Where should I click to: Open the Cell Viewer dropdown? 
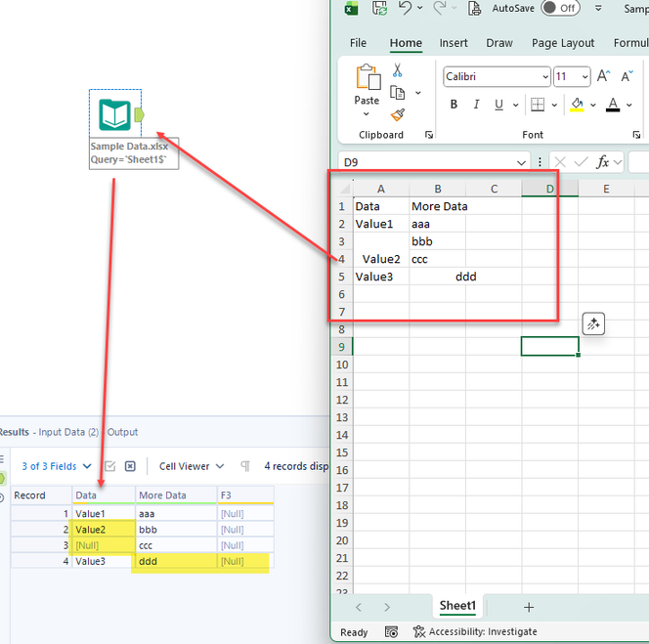coord(192,466)
